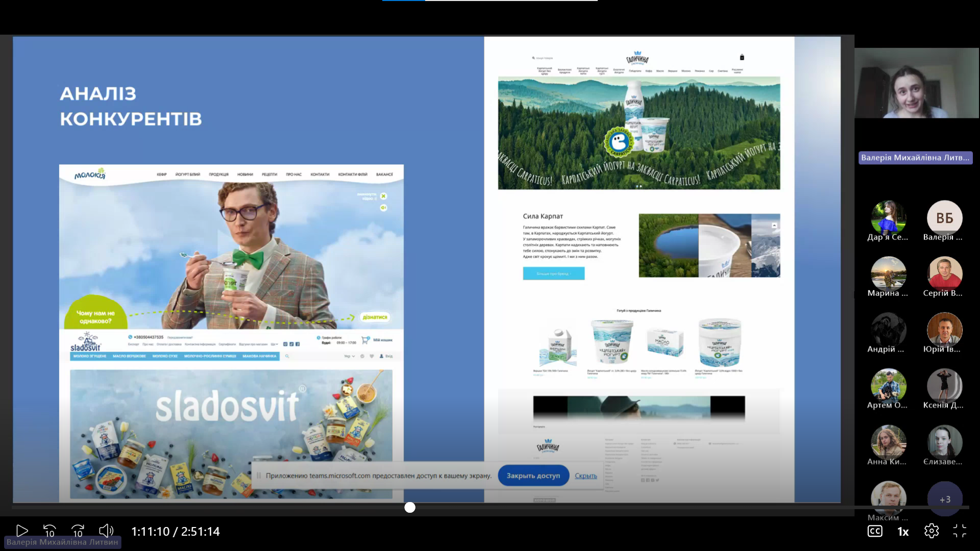Select Молоко згущене tab on sladosvit
The image size is (980, 551).
coord(90,356)
